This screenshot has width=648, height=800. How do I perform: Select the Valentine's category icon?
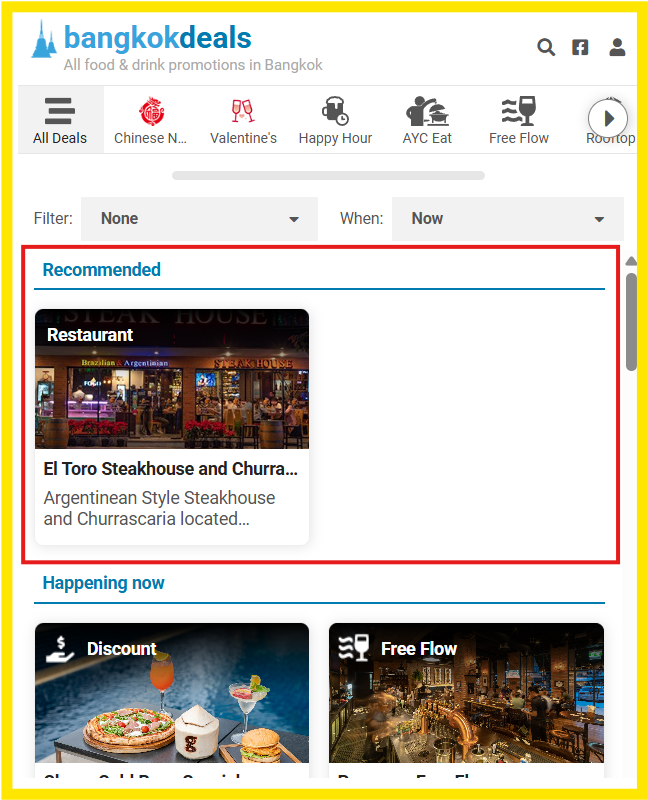[x=243, y=111]
